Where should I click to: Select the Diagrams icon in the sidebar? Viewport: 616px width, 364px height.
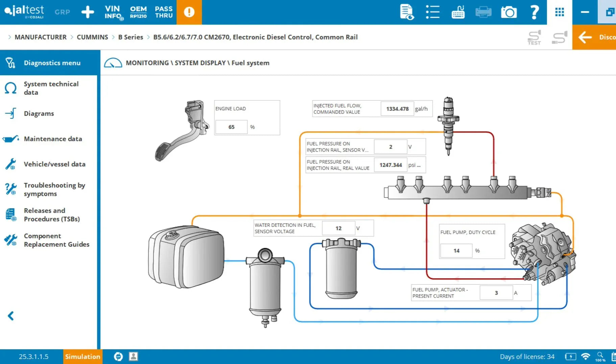[x=10, y=113]
